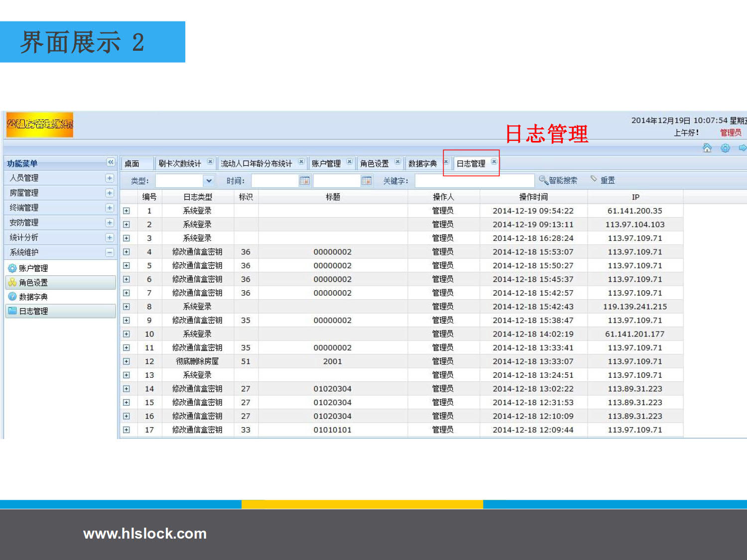Switch to the 桌面 tab
747x560 pixels.
[x=132, y=164]
